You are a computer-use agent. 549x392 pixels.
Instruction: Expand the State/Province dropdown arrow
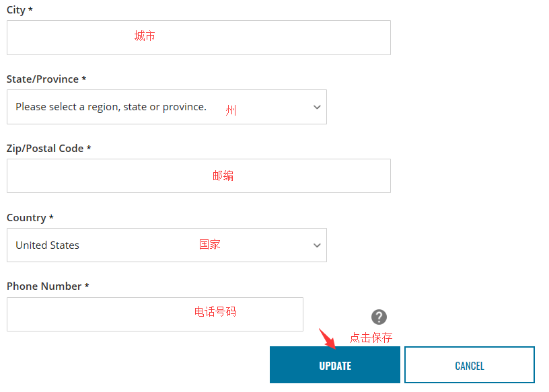(317, 107)
